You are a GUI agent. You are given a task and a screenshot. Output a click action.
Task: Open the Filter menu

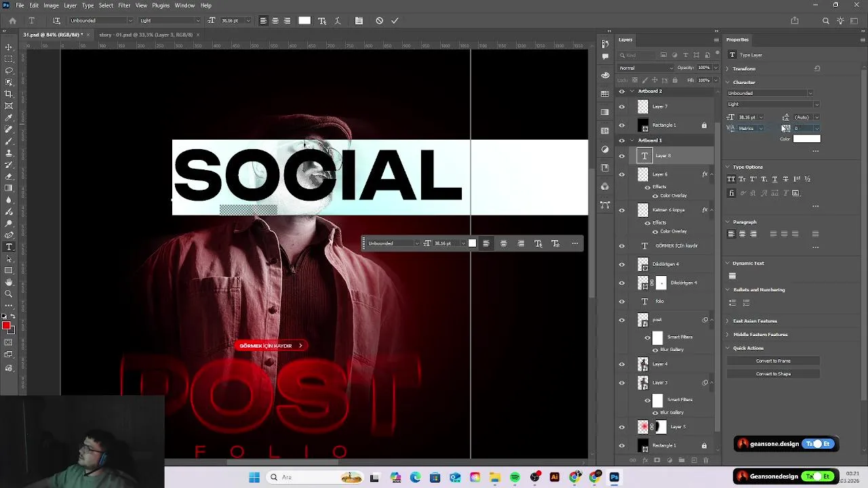coord(124,5)
